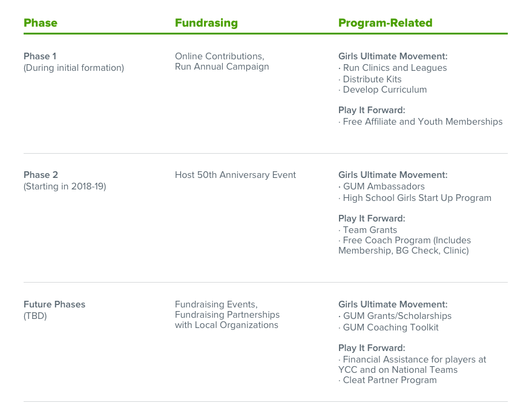
Task: Select the Future Phases row title
Action: tap(54, 304)
